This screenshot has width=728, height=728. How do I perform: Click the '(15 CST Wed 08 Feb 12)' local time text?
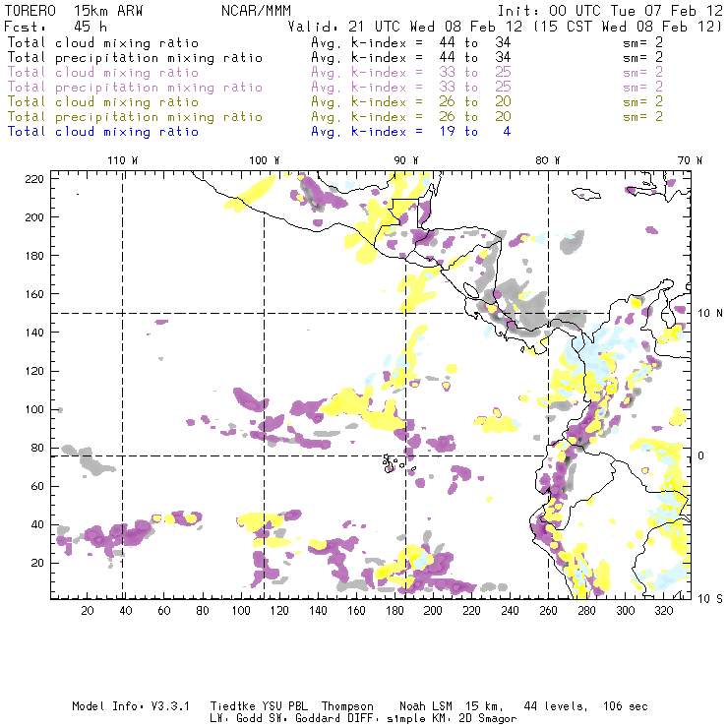(x=628, y=27)
